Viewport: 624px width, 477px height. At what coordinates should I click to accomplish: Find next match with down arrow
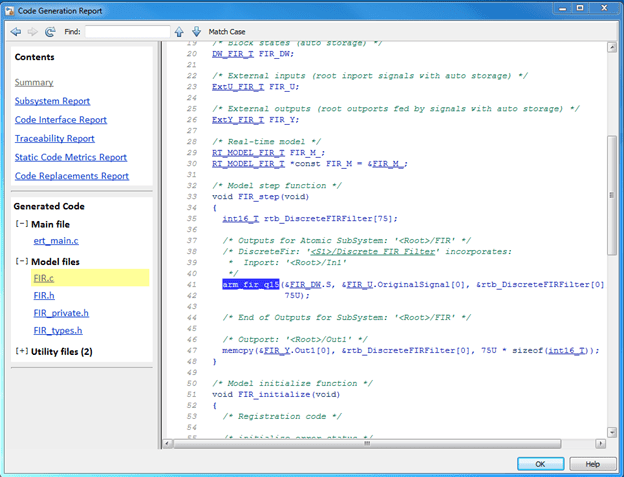tap(196, 31)
